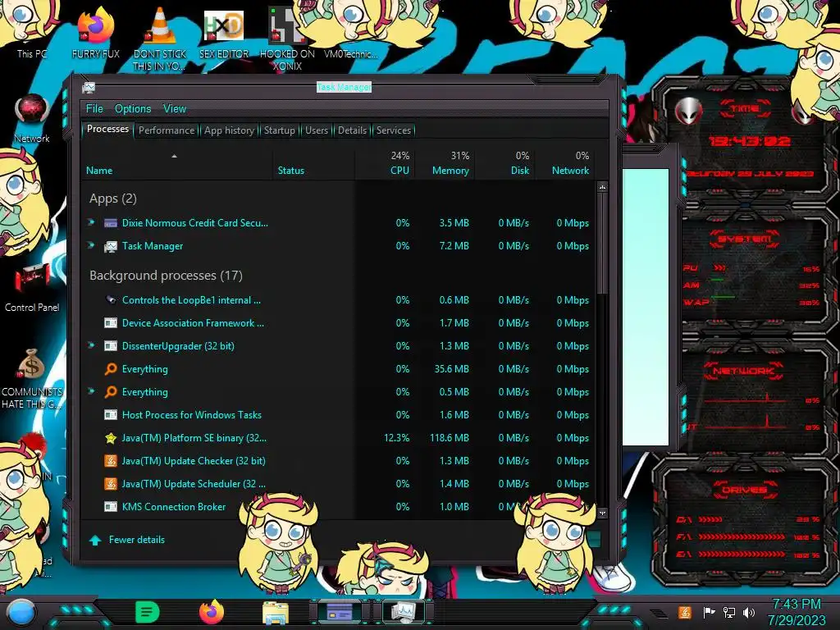This screenshot has width=840, height=630.
Task: Expand the 0.5 MB Everything process row
Action: tap(91, 391)
